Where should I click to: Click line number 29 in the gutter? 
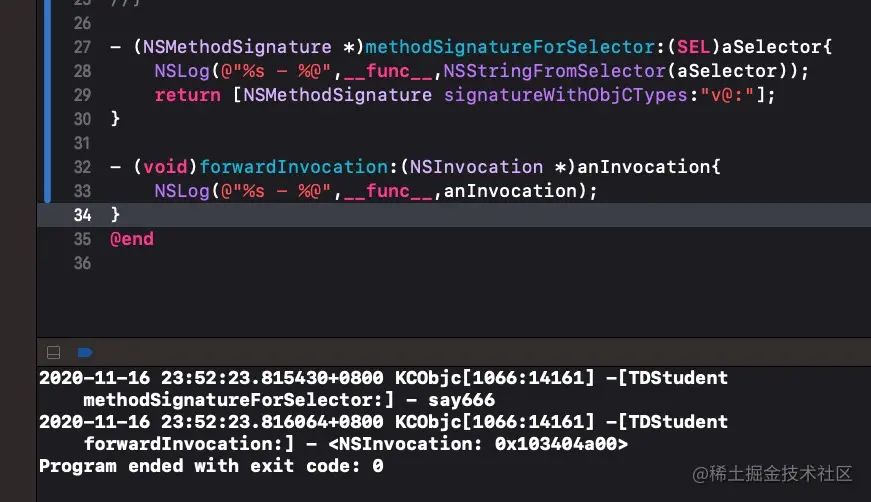coord(82,95)
